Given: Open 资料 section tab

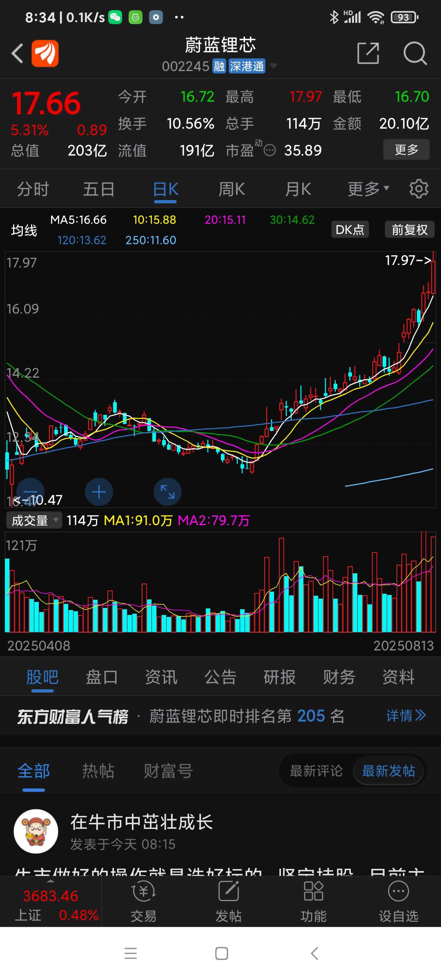Looking at the screenshot, I should [x=399, y=677].
